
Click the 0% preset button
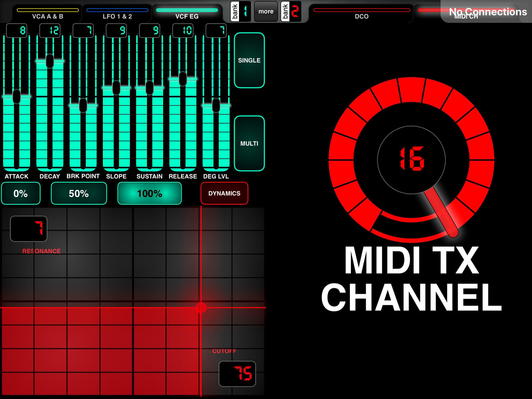tap(21, 193)
